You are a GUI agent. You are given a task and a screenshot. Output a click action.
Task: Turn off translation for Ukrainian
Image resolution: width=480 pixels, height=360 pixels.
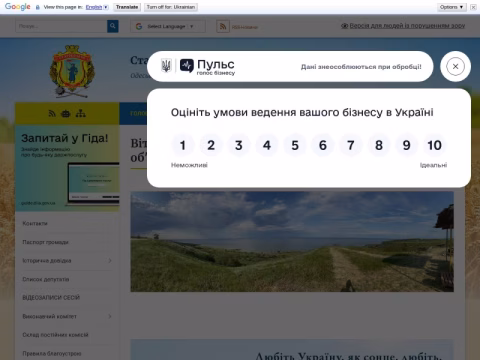(171, 7)
